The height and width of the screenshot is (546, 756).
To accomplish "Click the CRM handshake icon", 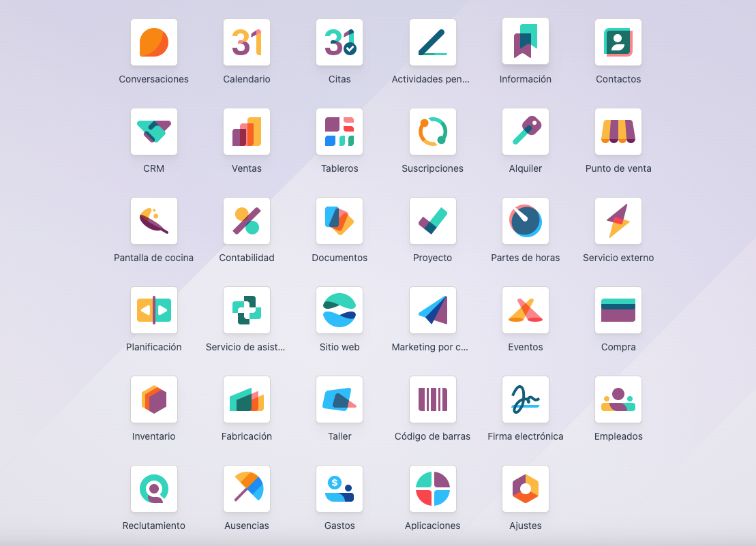I will pos(154,132).
